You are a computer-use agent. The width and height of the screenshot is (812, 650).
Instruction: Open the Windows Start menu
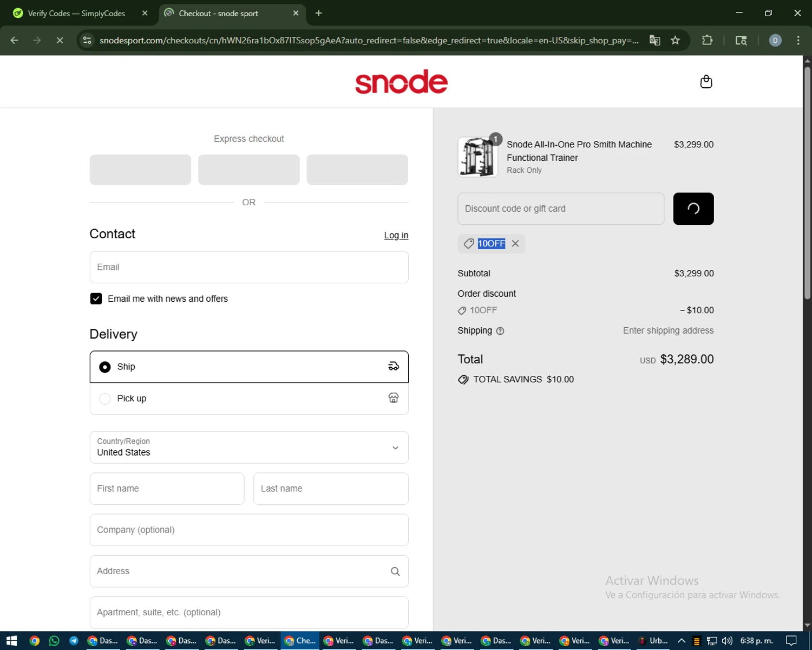tap(11, 641)
